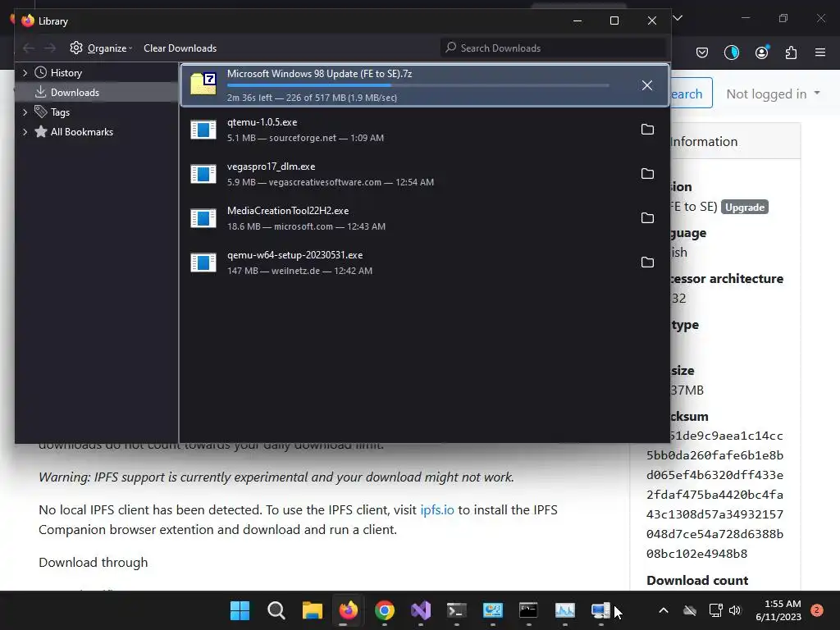Select Tags in the sidebar

[x=60, y=112]
